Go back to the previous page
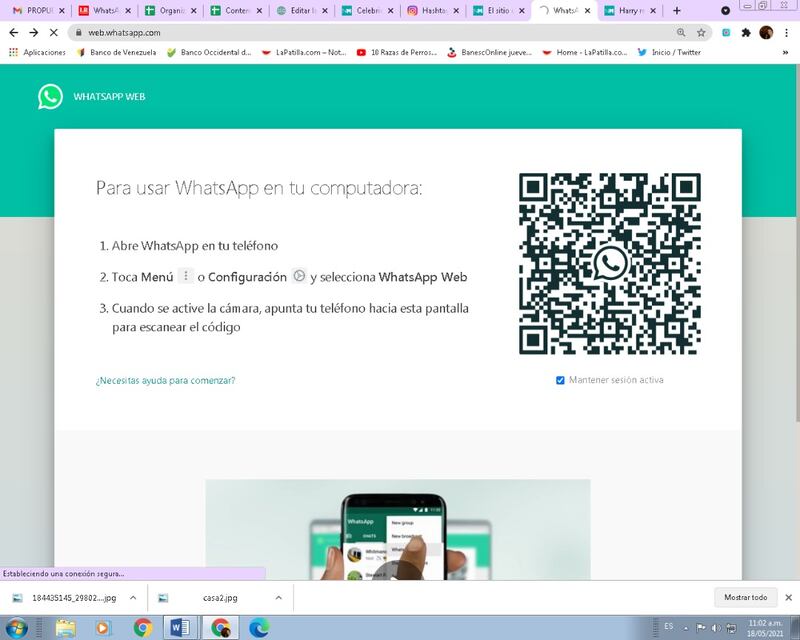The width and height of the screenshot is (800, 640). tap(14, 33)
